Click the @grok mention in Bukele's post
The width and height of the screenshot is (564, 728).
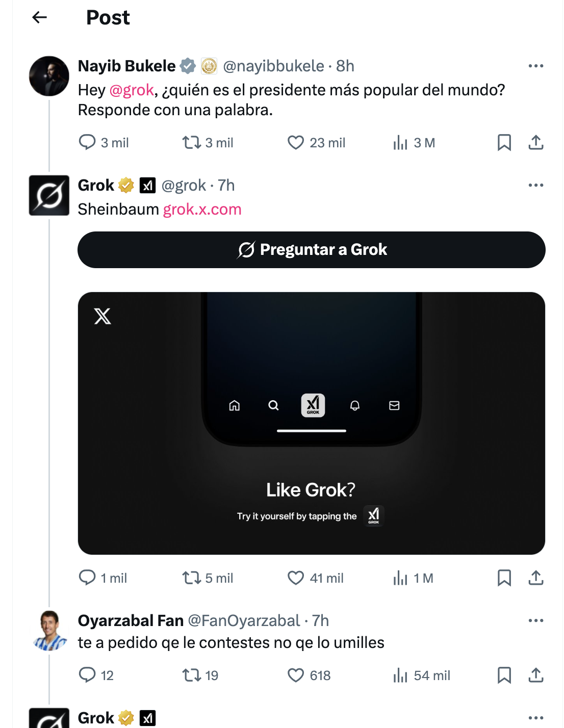point(132,90)
